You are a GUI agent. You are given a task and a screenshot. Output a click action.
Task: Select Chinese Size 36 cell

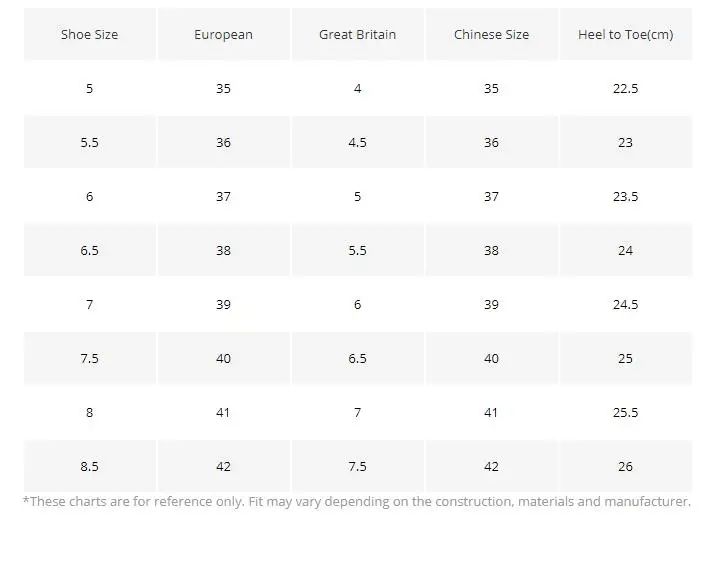click(491, 143)
